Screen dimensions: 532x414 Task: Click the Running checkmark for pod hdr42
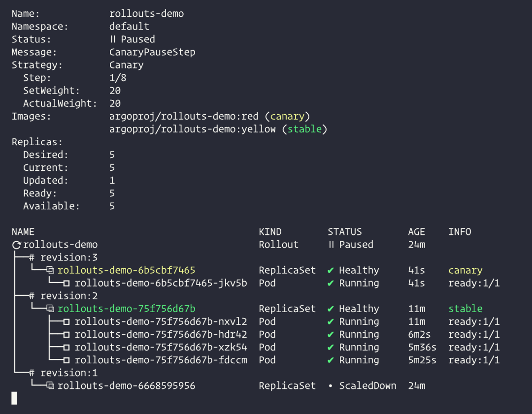(331, 334)
